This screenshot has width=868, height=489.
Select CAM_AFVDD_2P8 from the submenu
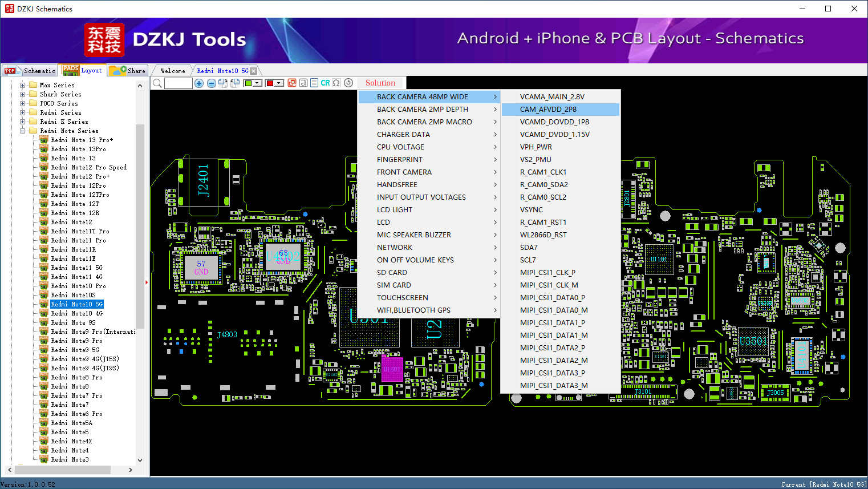click(x=561, y=110)
